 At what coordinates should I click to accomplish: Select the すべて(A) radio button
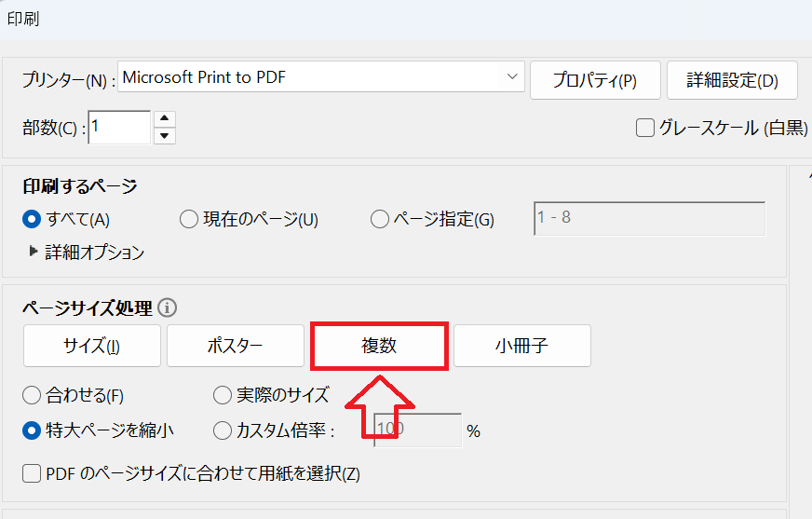point(32,219)
